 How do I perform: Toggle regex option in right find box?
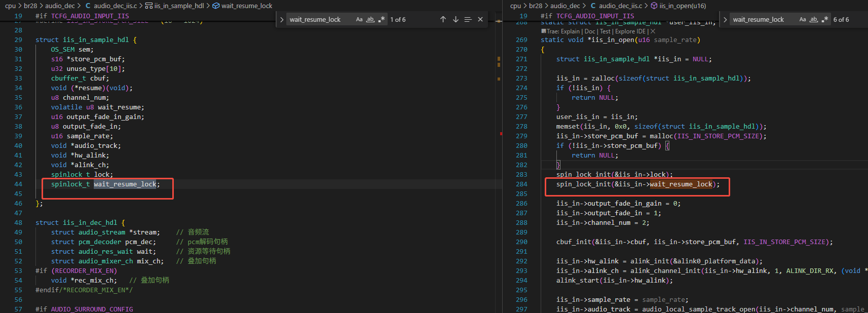coord(825,19)
